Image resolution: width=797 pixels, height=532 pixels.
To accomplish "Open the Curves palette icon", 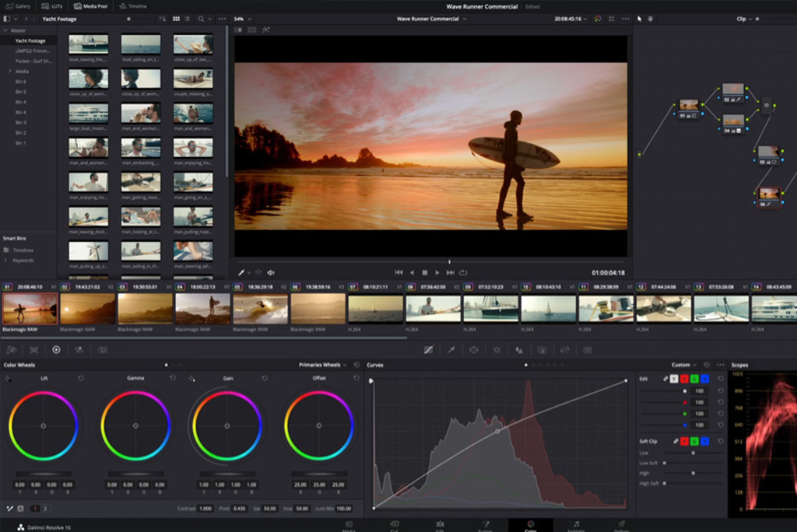I will [x=428, y=350].
